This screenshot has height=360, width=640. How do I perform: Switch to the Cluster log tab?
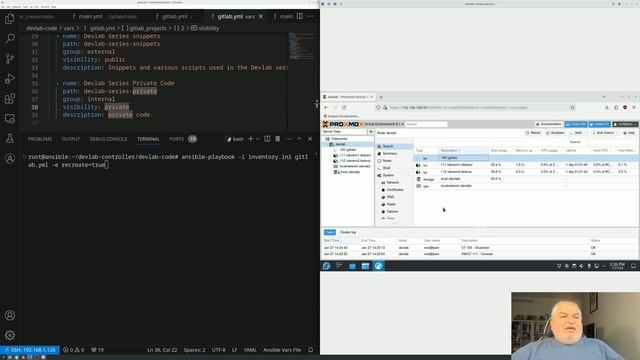pos(348,232)
